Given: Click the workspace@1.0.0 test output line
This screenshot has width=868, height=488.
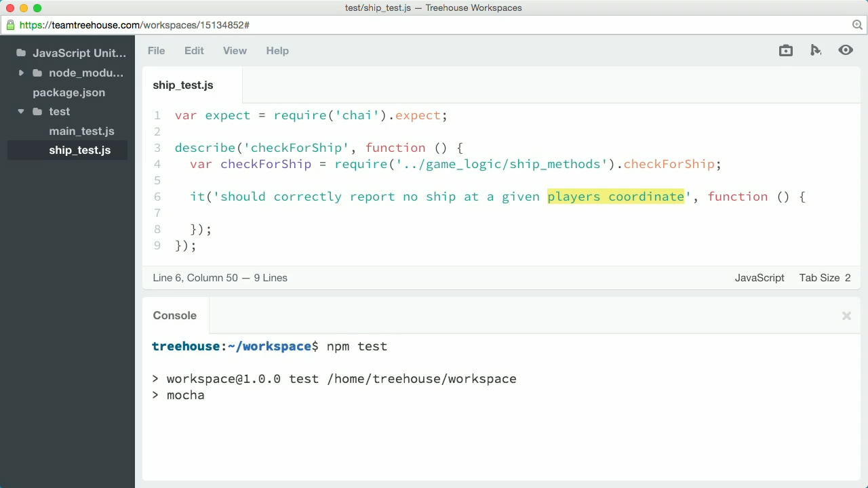Looking at the screenshot, I should [334, 379].
